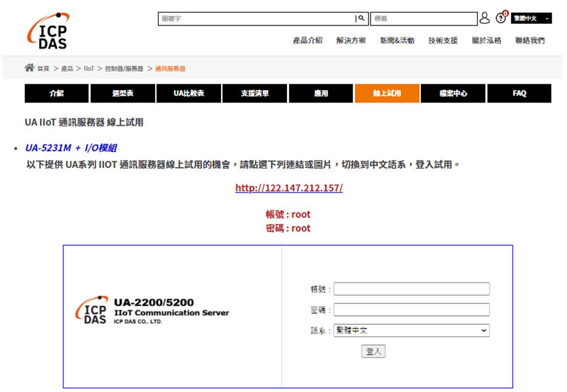Click the search magnifier icon
Screen dimensions: 567x392
(361, 18)
